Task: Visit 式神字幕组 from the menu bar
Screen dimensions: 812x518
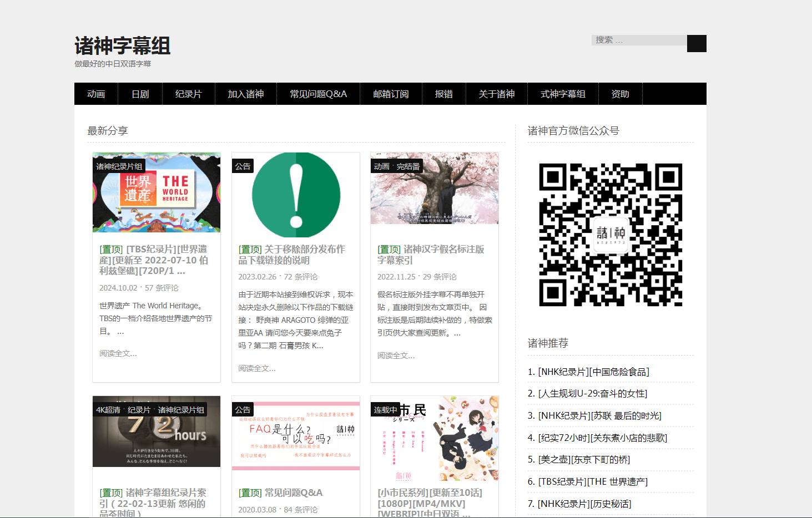Action: [563, 94]
